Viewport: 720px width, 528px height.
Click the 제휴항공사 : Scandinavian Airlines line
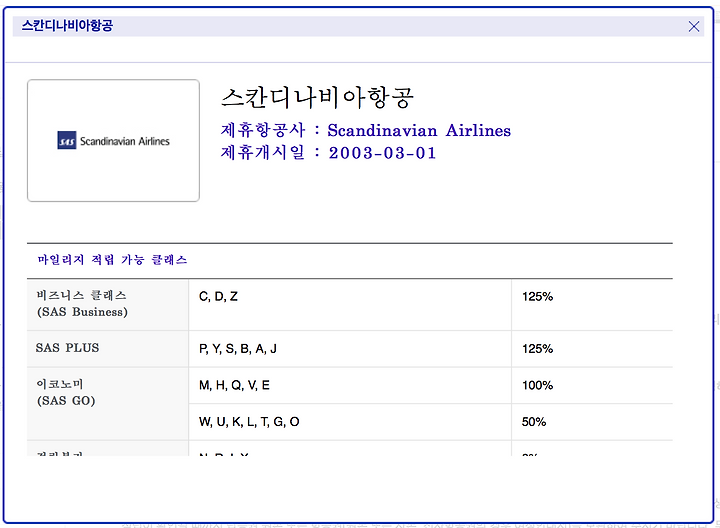pos(366,130)
